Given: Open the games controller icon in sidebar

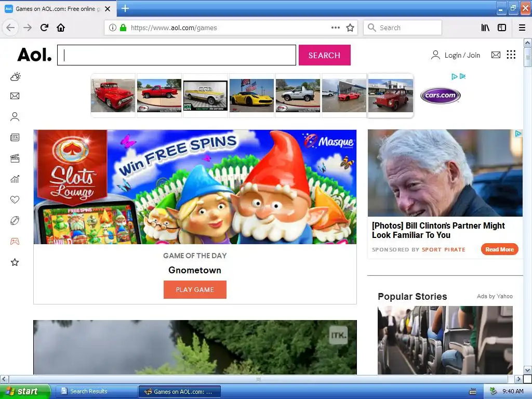Looking at the screenshot, I should tap(15, 241).
